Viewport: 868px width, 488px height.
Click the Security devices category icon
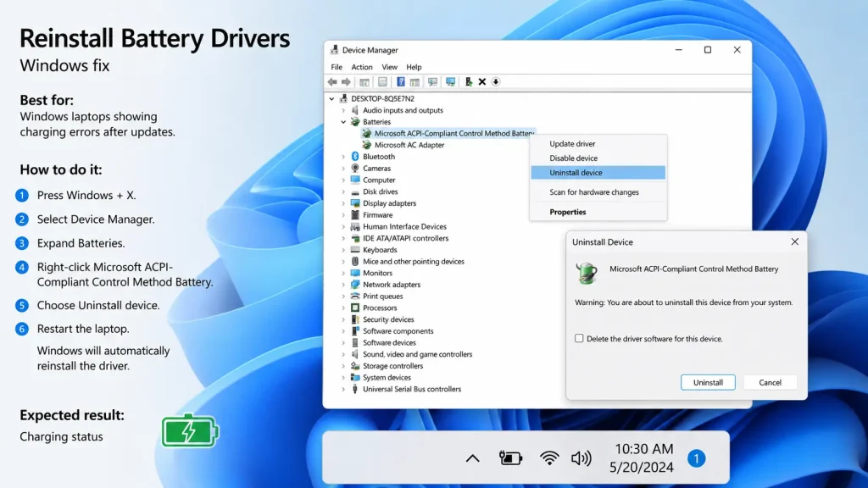click(355, 319)
